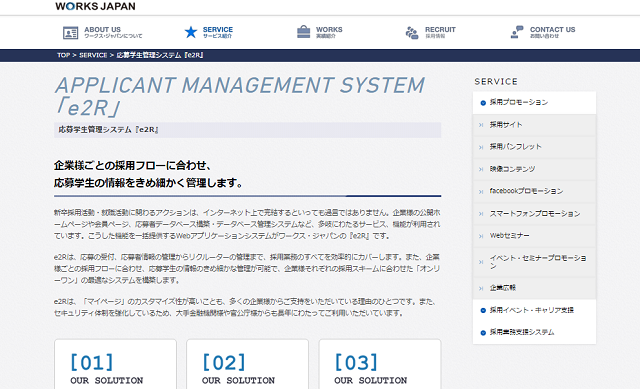Image resolution: width=640 pixels, height=389 pixels.
Task: Select the [02] OUR SOLUTION card
Action: (x=247, y=364)
